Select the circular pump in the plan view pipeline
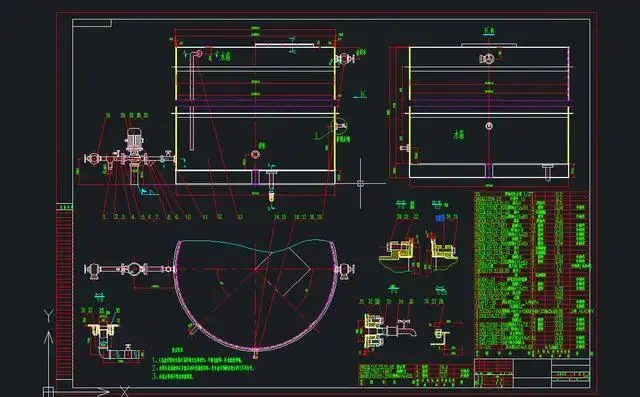 coord(134,269)
